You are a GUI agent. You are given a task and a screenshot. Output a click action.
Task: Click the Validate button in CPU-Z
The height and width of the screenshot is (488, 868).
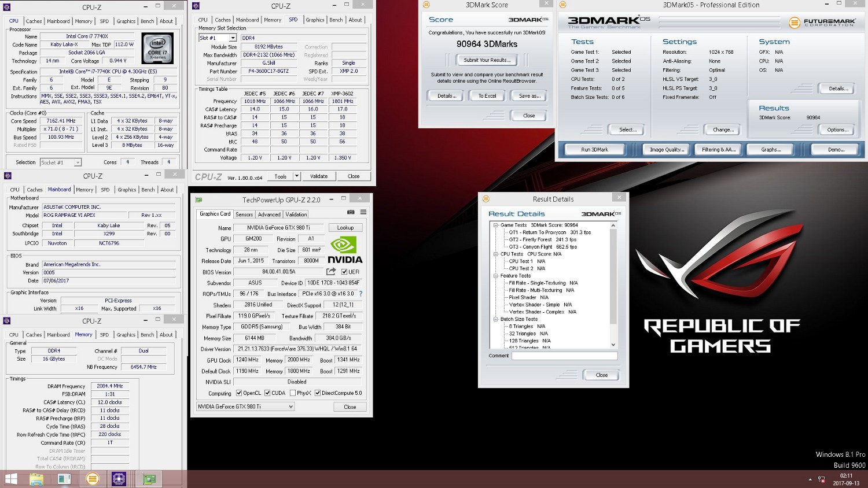coord(319,176)
